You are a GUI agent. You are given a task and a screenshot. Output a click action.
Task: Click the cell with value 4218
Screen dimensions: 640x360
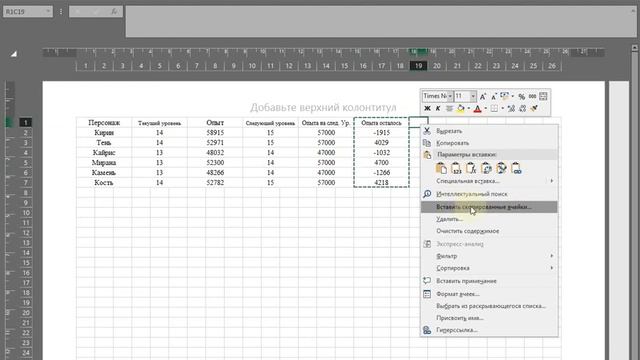tap(381, 182)
